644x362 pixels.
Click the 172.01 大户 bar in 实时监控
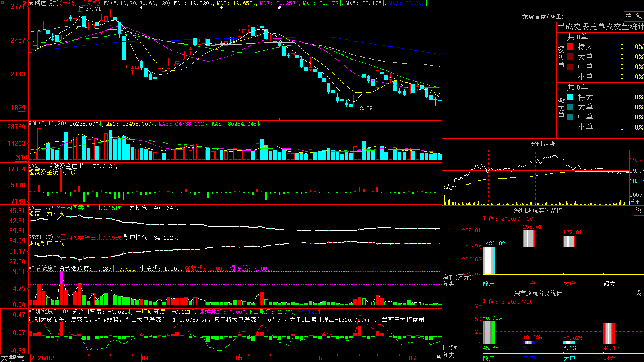pyautogui.click(x=569, y=241)
